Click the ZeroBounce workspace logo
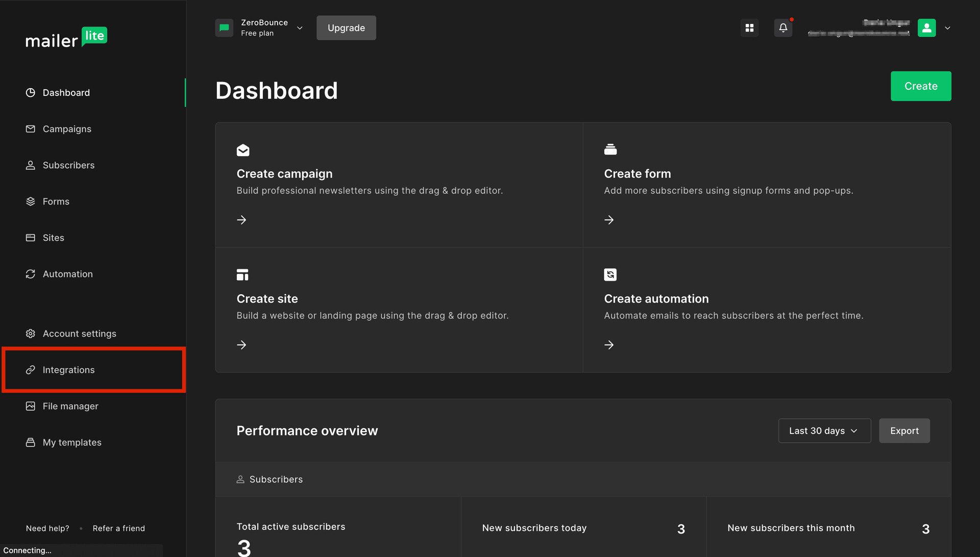Image resolution: width=980 pixels, height=557 pixels. point(224,28)
